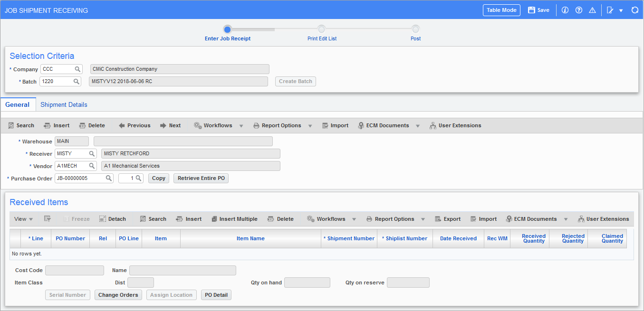Open the View dropdown in Received Items
The height and width of the screenshot is (311, 644).
click(x=23, y=219)
